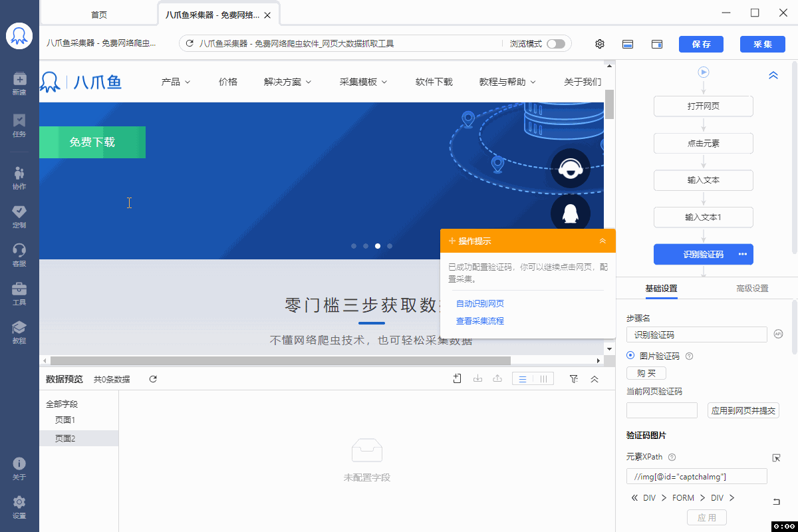The image size is (798, 532).
Task: Click the 免费下载 button on the webpage
Action: point(92,142)
